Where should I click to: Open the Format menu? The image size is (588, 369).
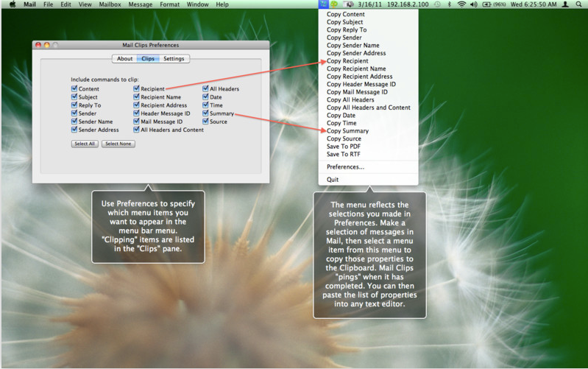[x=170, y=4]
